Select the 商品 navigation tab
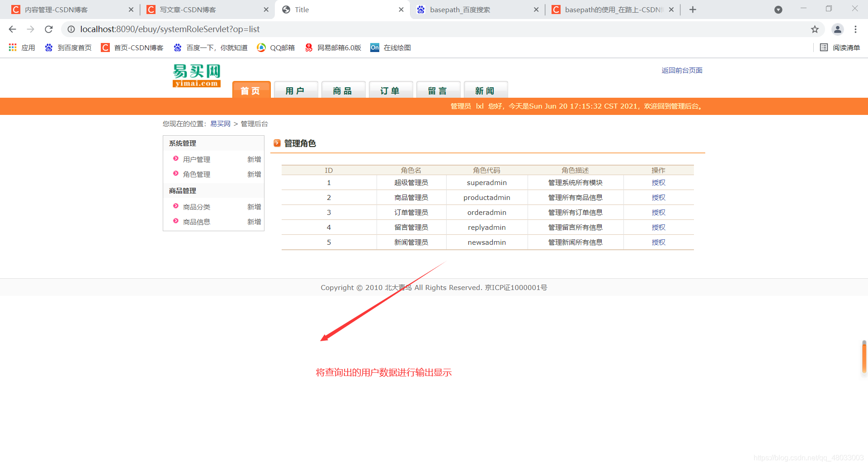 coord(344,90)
